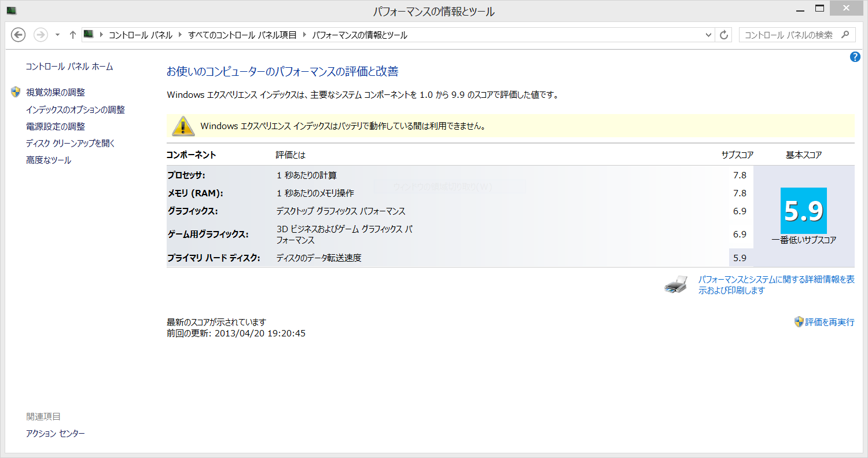Close the パフォーマンスの情報とツール window
The height and width of the screenshot is (458, 868).
tap(846, 8)
